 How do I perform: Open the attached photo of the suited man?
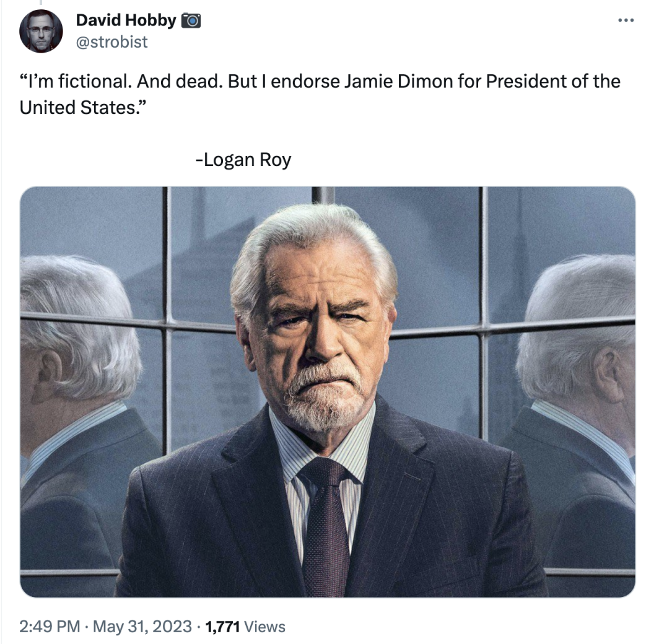coord(328,391)
